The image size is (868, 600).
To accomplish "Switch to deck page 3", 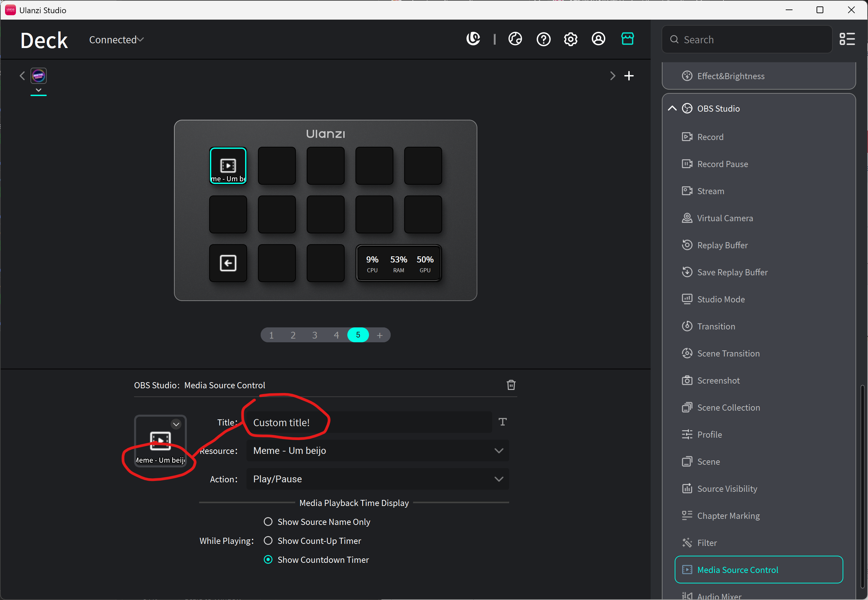I will pyautogui.click(x=314, y=335).
